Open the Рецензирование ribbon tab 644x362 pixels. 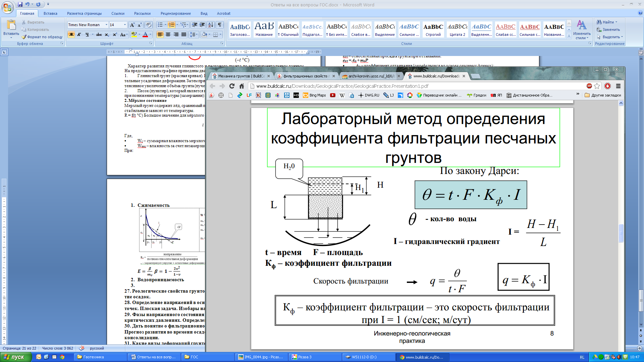[175, 13]
